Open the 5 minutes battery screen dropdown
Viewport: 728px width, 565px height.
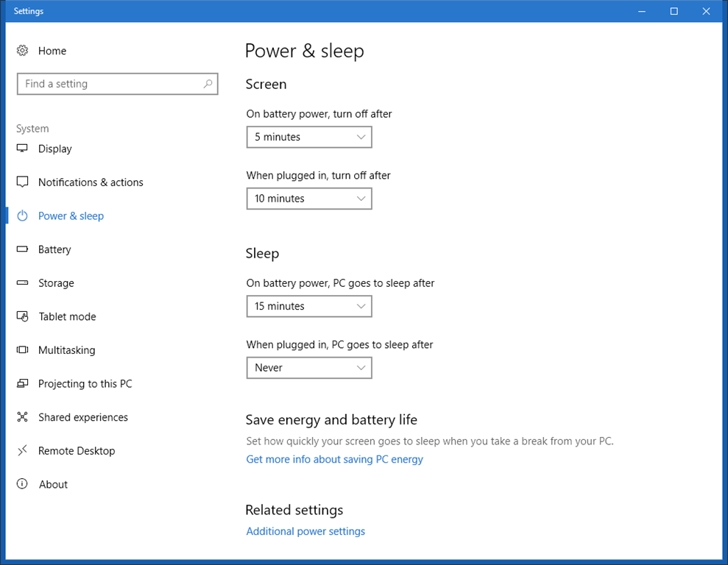308,137
